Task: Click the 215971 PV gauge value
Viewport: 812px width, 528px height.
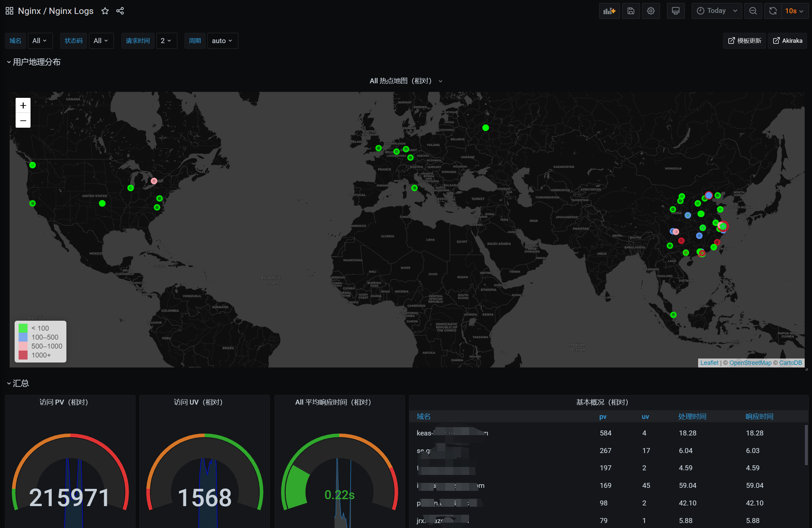Action: [70, 498]
